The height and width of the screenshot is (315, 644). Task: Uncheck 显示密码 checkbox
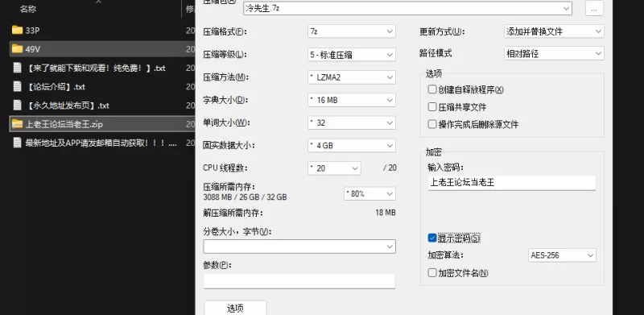click(x=432, y=238)
